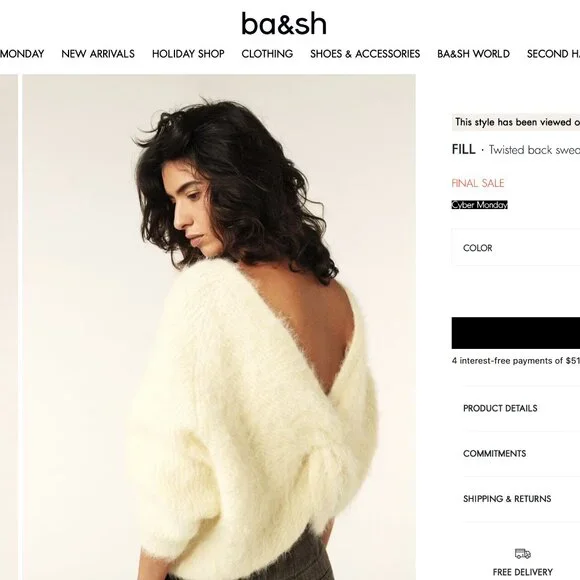Screen dimensions: 580x580
Task: Open the Color selector
Action: pyautogui.click(x=516, y=247)
